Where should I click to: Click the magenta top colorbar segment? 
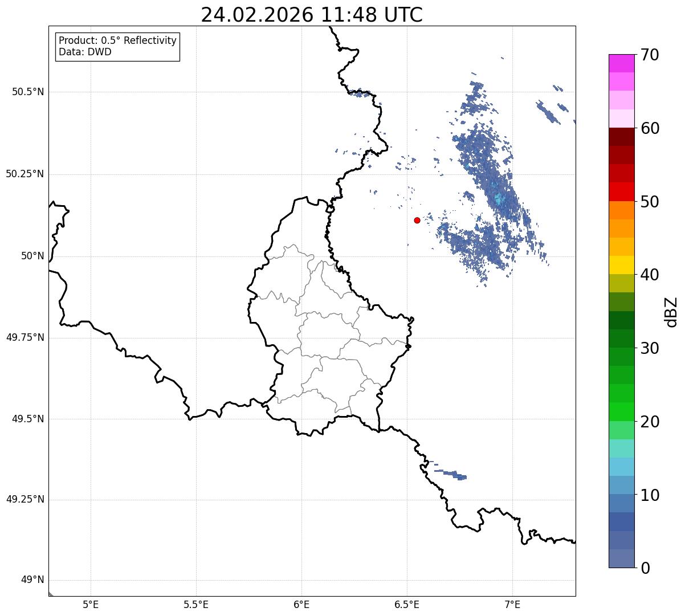coord(621,63)
